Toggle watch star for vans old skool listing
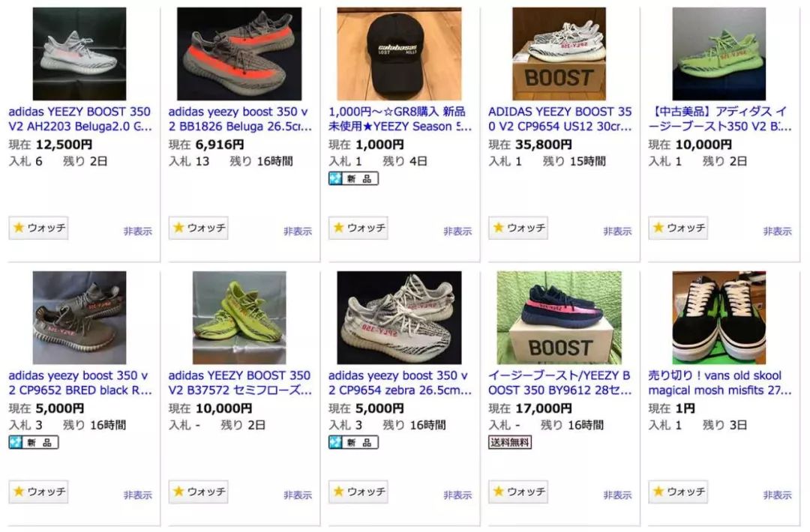 [679, 492]
